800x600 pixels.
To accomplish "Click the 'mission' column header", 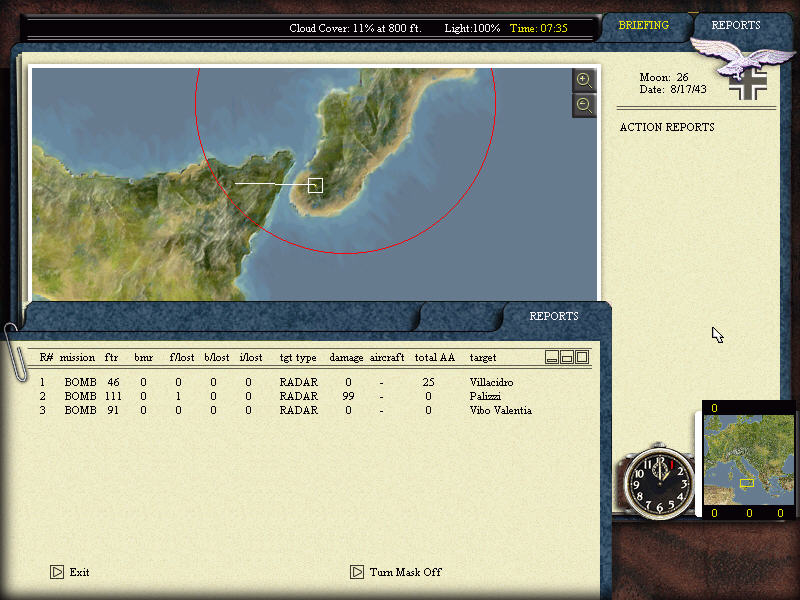I will coord(77,357).
